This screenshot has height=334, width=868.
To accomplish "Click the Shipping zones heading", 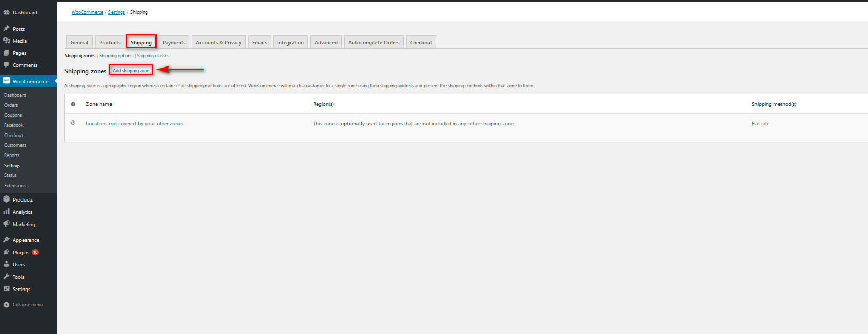I will pos(85,71).
